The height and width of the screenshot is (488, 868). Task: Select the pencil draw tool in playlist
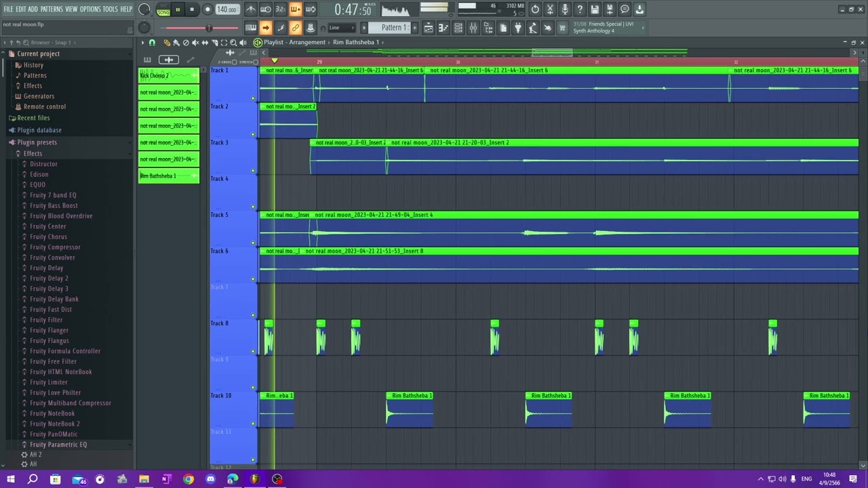pos(167,42)
